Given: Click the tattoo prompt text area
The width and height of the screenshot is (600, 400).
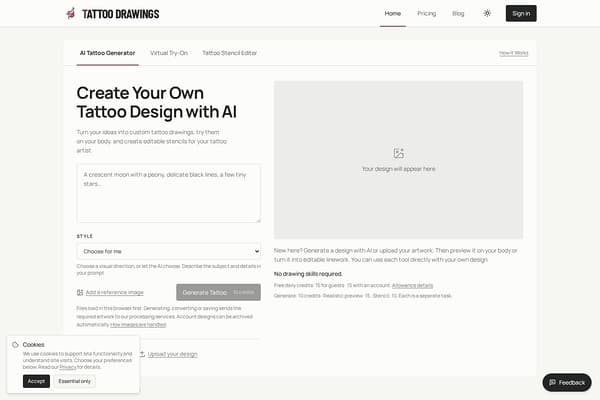Looking at the screenshot, I should point(169,193).
